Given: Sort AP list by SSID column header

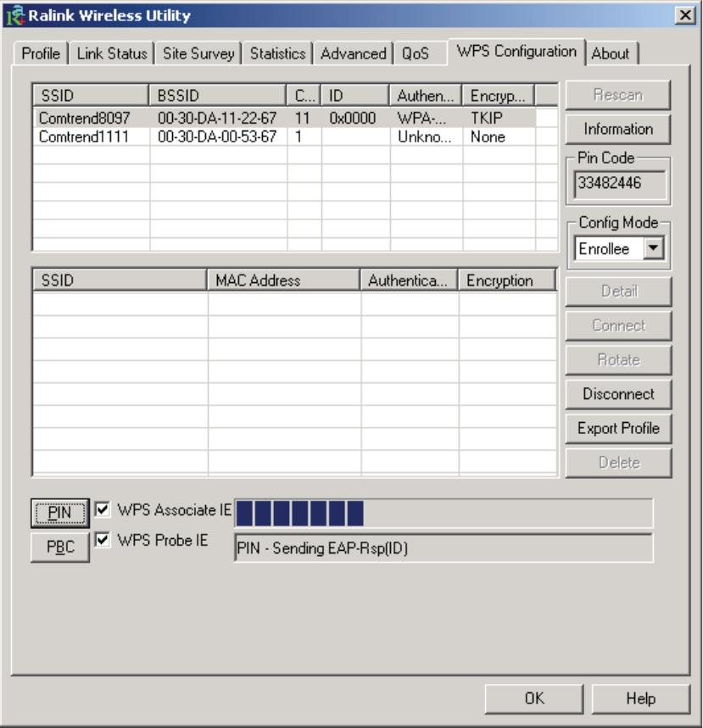Looking at the screenshot, I should tap(91, 95).
